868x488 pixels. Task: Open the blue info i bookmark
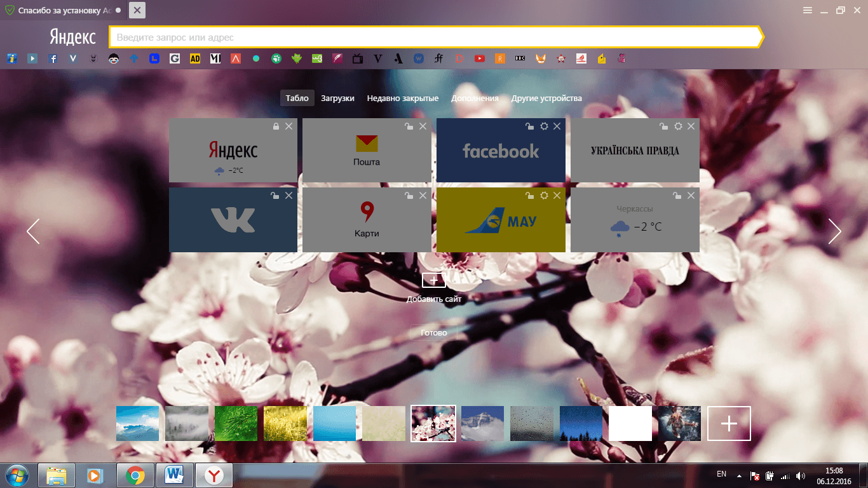12,58
